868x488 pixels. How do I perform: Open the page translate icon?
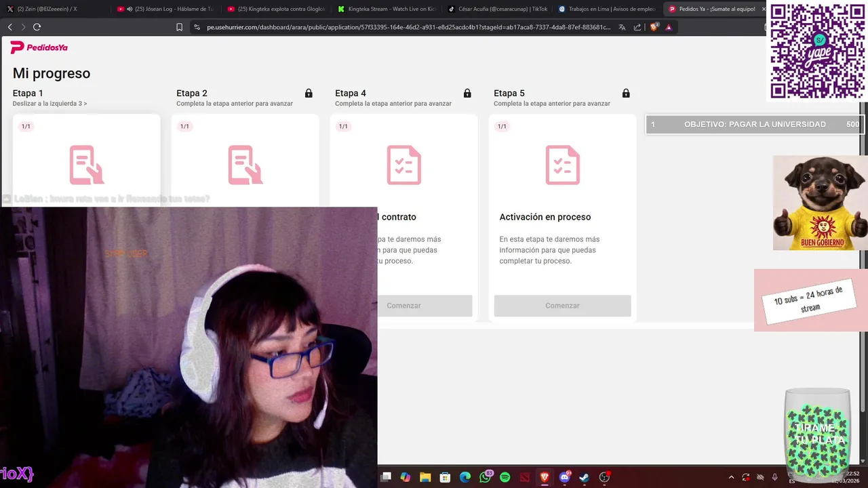point(622,27)
